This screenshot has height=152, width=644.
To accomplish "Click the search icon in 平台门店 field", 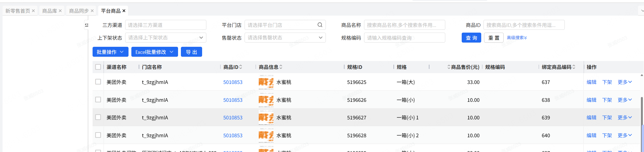I will point(320,25).
